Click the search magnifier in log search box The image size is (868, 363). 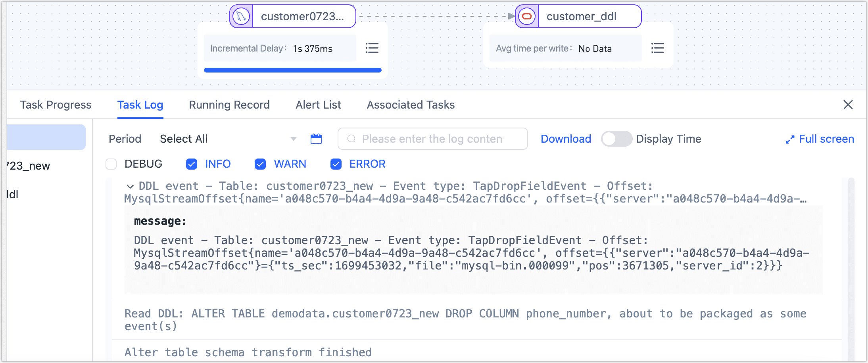[351, 139]
